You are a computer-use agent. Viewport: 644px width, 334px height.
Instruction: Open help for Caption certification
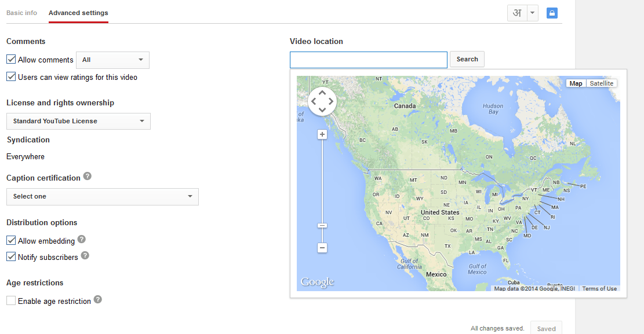(87, 176)
